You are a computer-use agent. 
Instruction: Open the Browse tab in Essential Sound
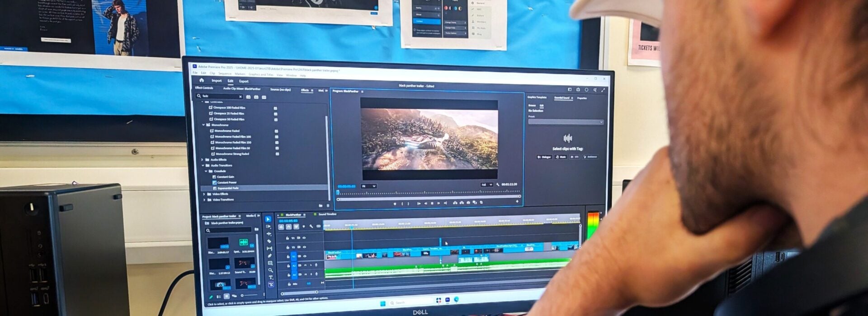532,106
